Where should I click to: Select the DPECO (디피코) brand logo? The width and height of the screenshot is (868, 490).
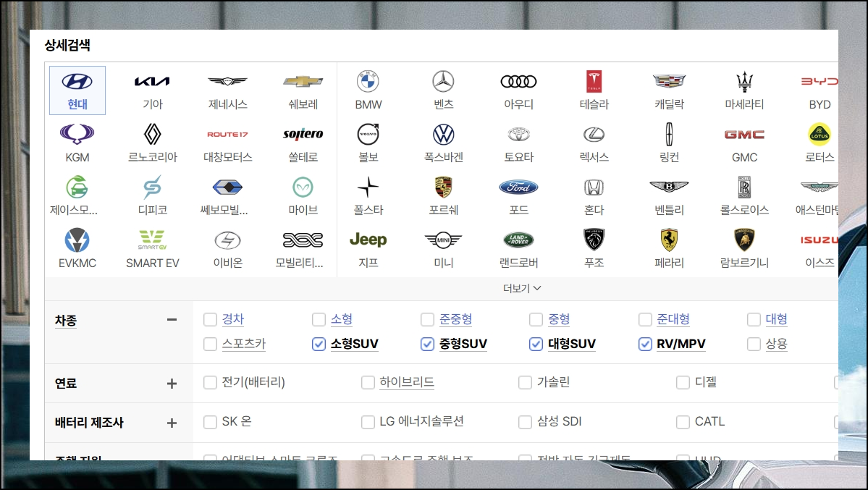click(x=152, y=187)
